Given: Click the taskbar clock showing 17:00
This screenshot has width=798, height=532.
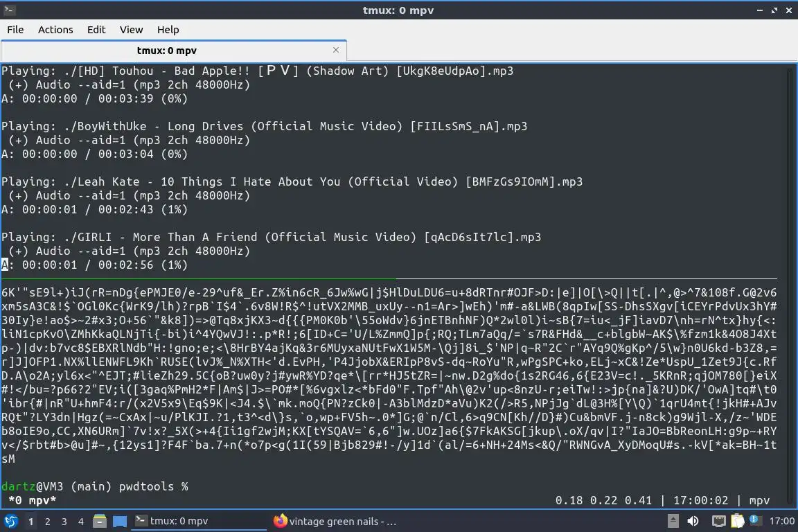Looking at the screenshot, I should [781, 521].
